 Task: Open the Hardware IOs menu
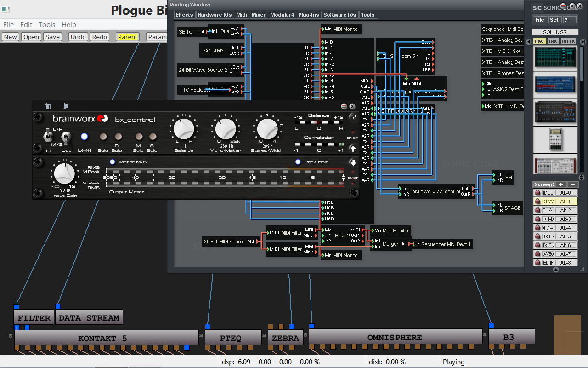pos(215,15)
